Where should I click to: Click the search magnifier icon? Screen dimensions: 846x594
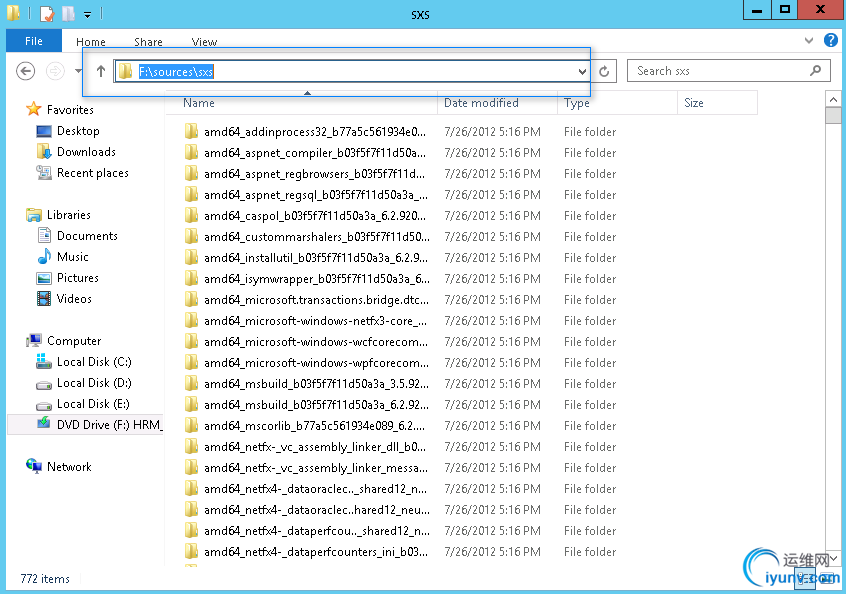coord(816,70)
